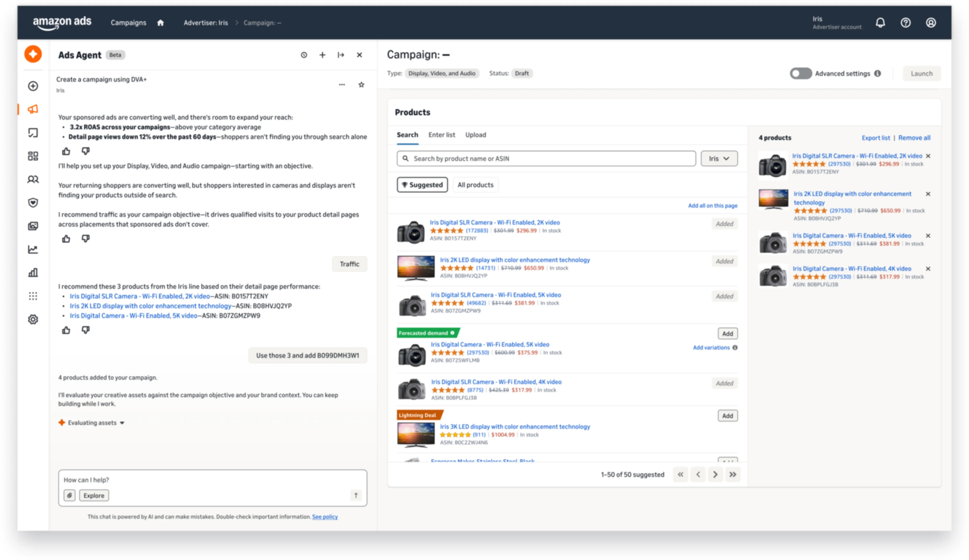Start new chat with plus icon
Screen dimensions: 969x560
tap(322, 55)
